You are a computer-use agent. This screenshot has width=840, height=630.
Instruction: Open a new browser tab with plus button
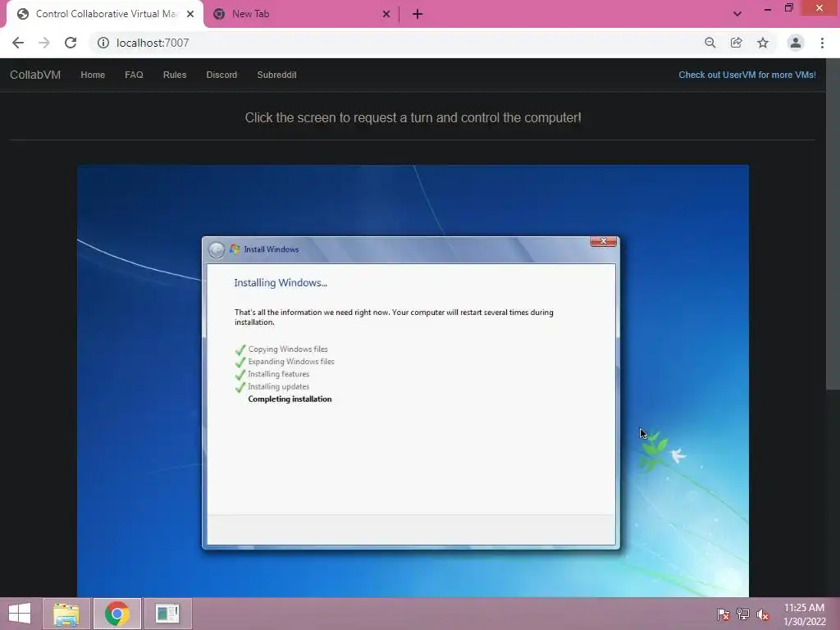coord(418,14)
